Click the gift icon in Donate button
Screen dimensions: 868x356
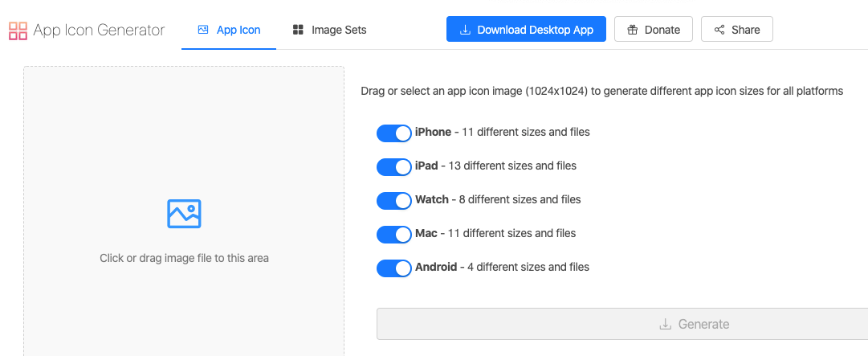click(632, 30)
